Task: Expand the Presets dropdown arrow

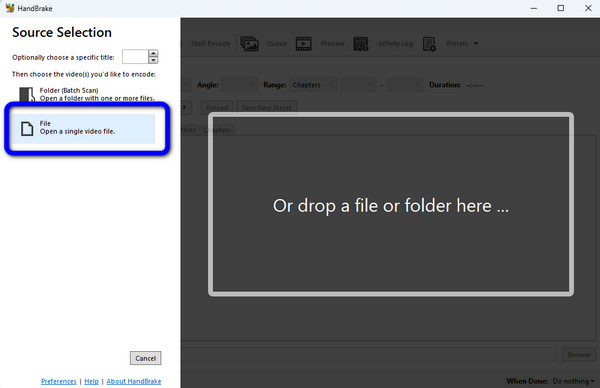Action: click(x=476, y=44)
